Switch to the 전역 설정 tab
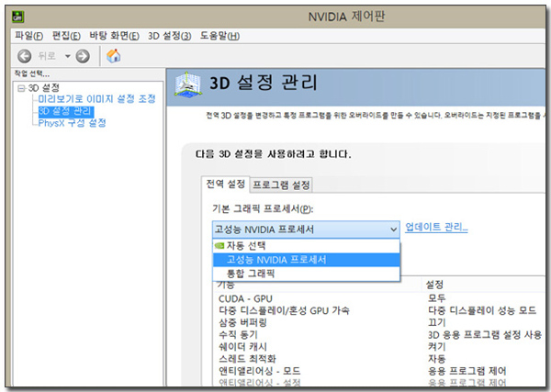551x392 pixels. click(x=225, y=184)
